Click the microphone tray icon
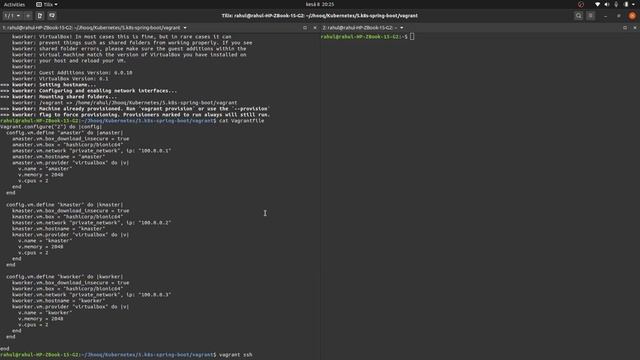The image size is (640, 360). 616,4
